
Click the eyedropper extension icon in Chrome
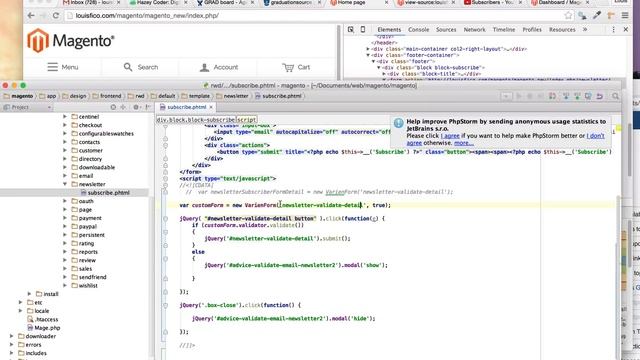(597, 16)
